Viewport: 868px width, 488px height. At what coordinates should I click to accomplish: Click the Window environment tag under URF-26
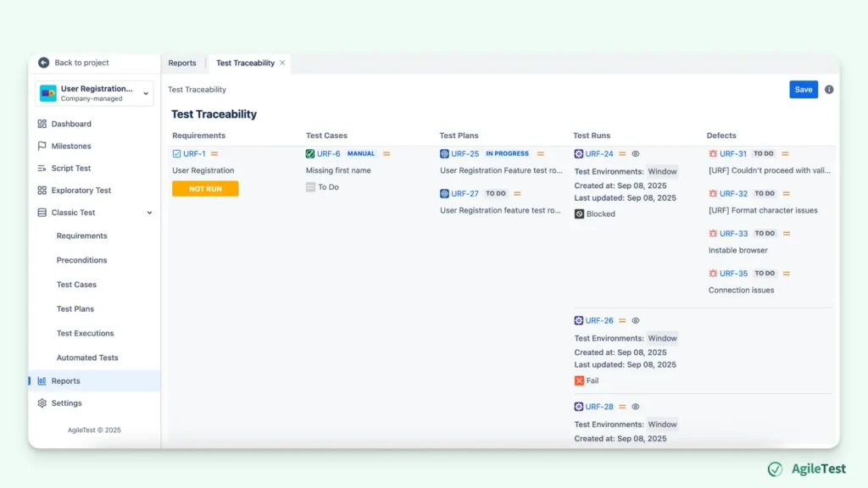click(662, 338)
